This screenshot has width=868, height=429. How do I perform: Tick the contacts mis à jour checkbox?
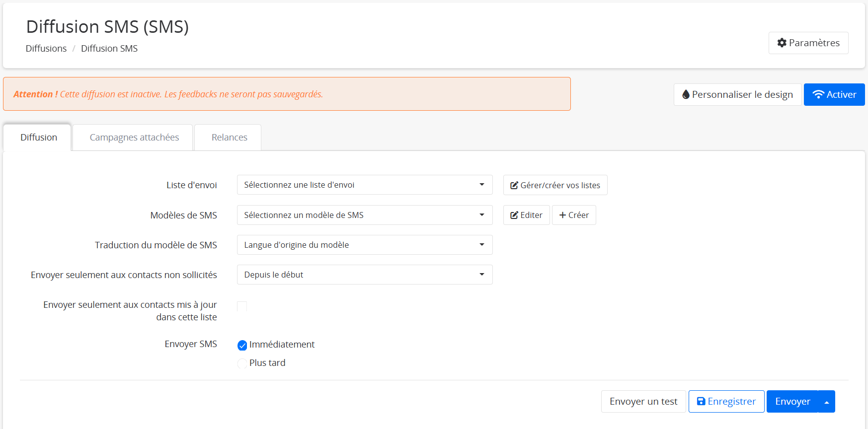pos(242,306)
